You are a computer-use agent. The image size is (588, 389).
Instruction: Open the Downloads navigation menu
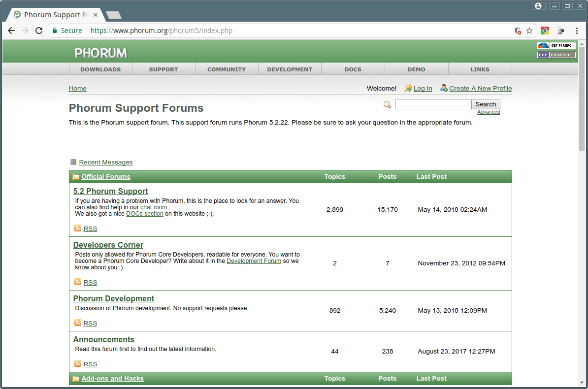pyautogui.click(x=100, y=69)
